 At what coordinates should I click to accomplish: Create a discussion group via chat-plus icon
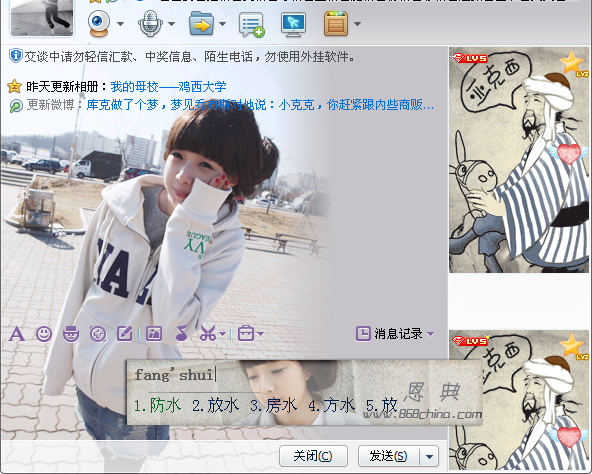tap(251, 24)
